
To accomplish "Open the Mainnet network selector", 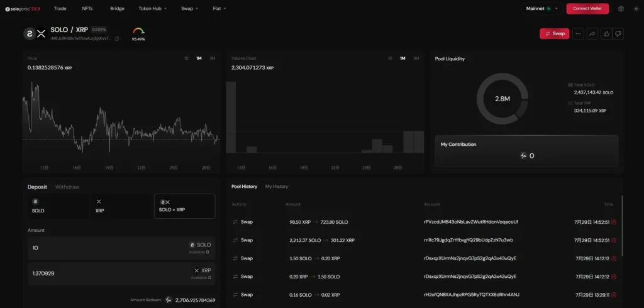I will click(541, 9).
